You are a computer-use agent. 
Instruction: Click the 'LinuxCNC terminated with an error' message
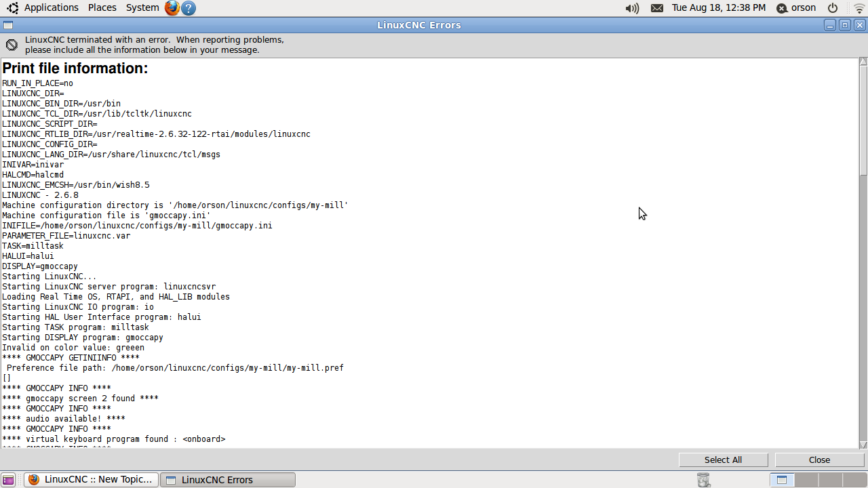155,45
